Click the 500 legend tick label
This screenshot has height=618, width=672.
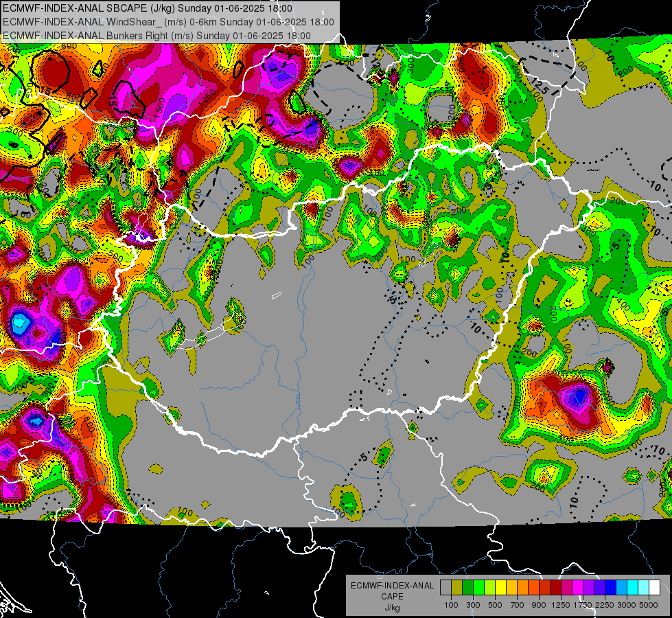pyautogui.click(x=495, y=605)
